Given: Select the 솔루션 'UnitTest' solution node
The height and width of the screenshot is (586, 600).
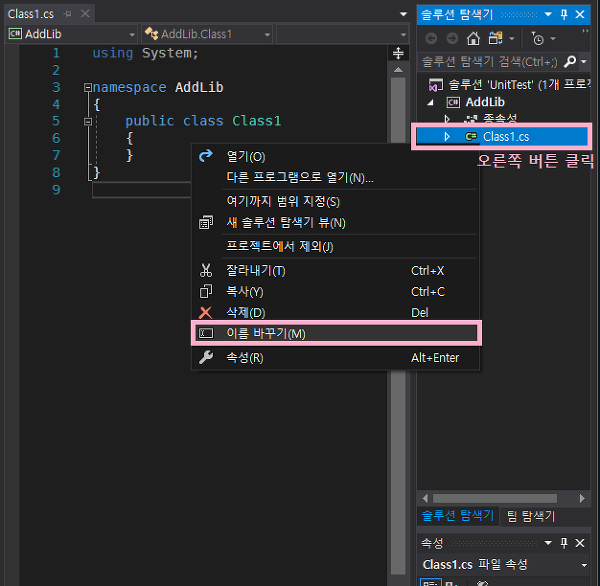Looking at the screenshot, I should (509, 85).
